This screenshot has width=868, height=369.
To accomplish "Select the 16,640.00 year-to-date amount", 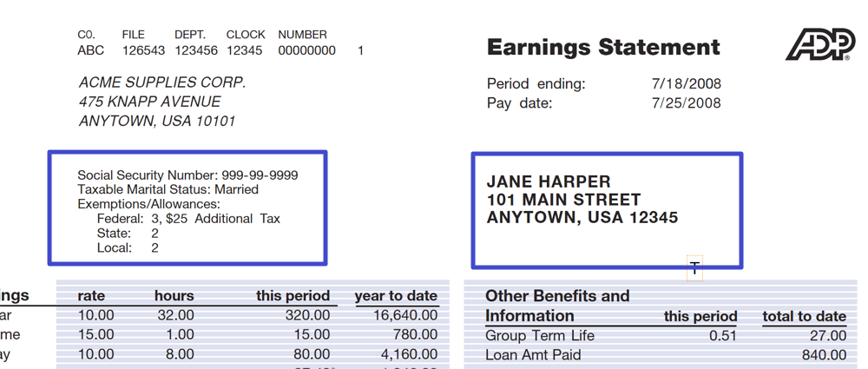I will (405, 316).
